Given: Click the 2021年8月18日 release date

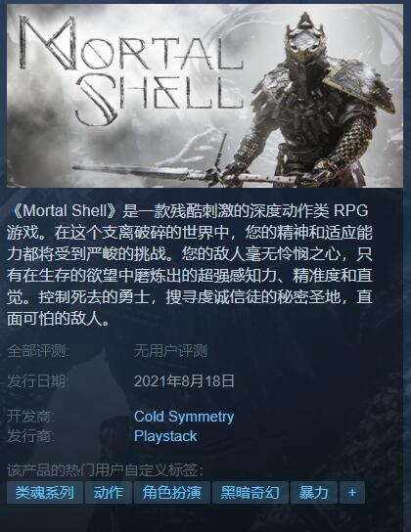Looking at the screenshot, I should (x=184, y=381).
